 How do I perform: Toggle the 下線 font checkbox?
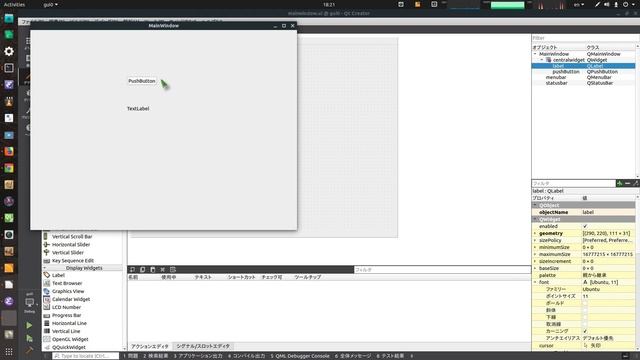(585, 317)
